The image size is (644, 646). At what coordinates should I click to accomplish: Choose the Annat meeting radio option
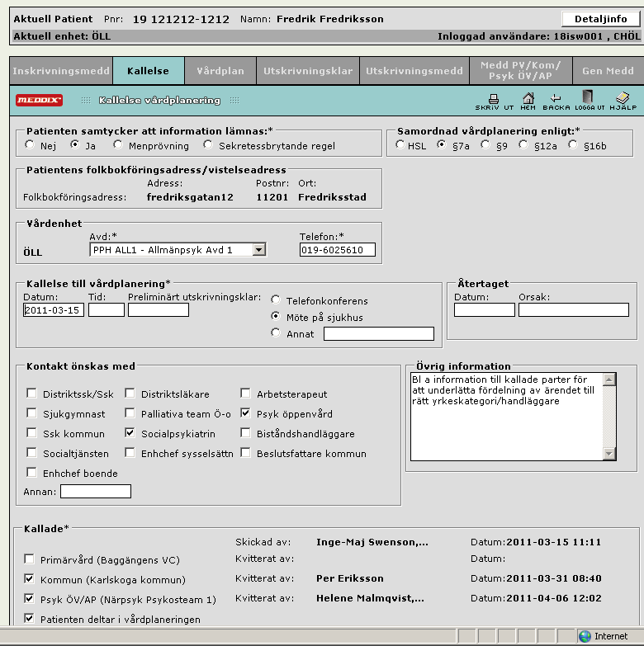pyautogui.click(x=276, y=332)
